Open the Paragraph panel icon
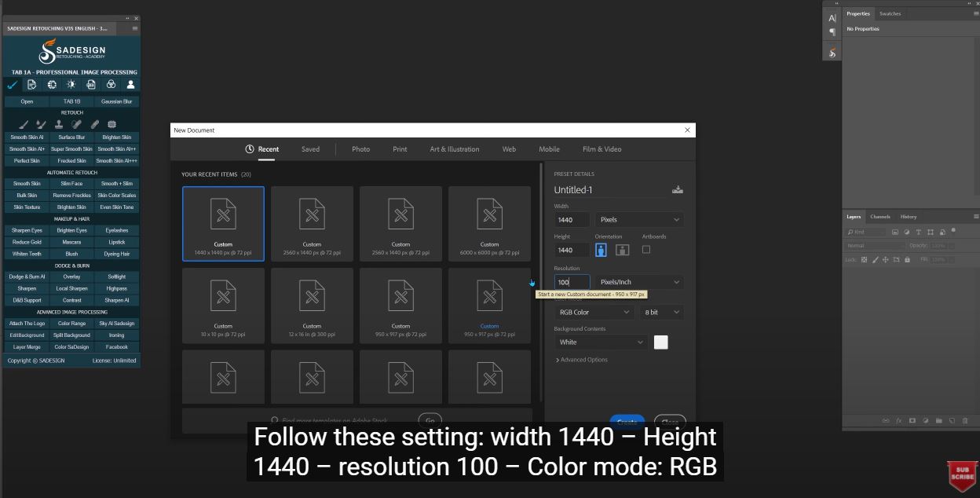 [x=832, y=33]
